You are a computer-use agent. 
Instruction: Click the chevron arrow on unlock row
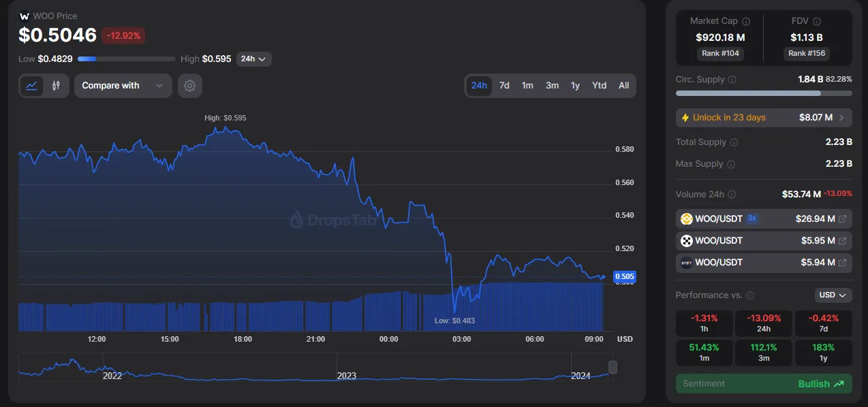pos(841,118)
